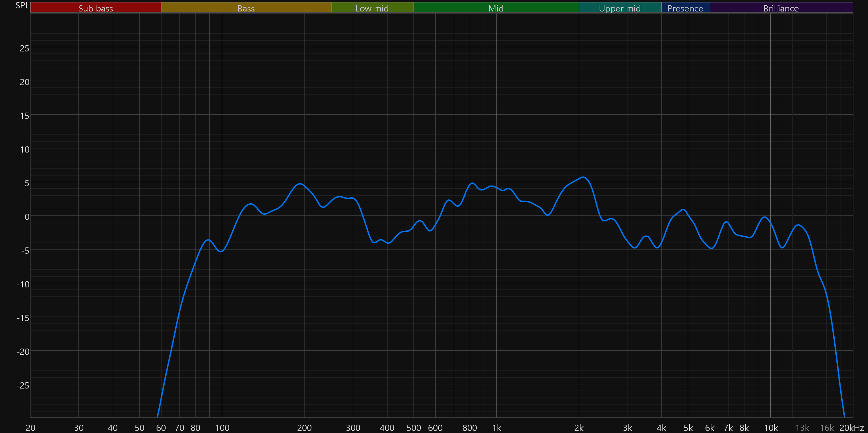
Task: Click the curve peak near 200 Hz
Action: click(x=300, y=184)
